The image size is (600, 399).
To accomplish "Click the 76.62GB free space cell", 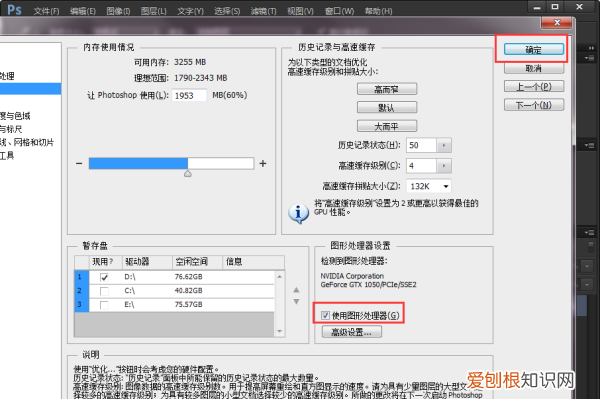I will pyautogui.click(x=189, y=277).
